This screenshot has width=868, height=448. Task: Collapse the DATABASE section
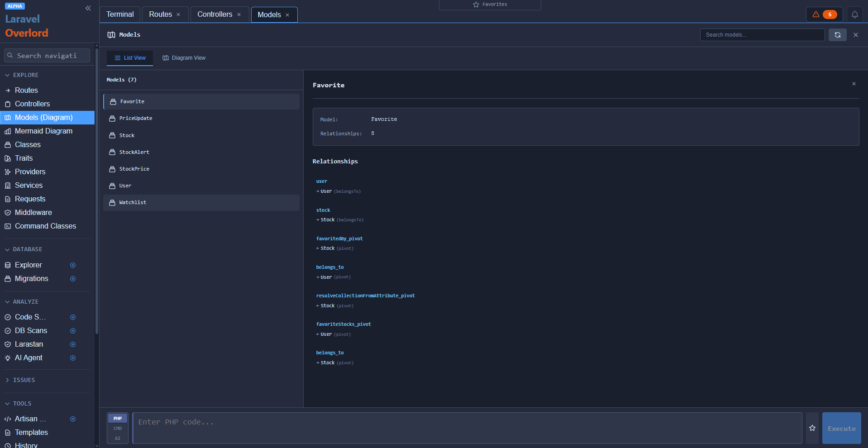pyautogui.click(x=24, y=249)
